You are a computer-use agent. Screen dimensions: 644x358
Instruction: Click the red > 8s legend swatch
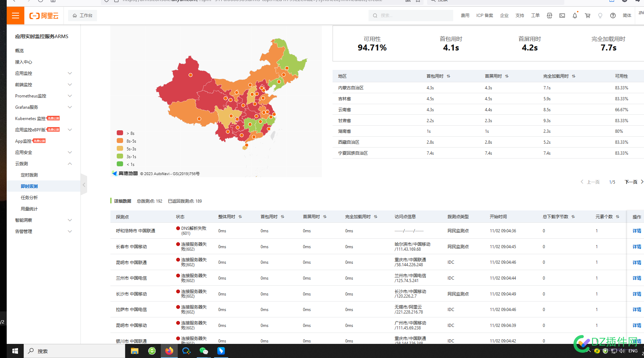click(x=120, y=133)
